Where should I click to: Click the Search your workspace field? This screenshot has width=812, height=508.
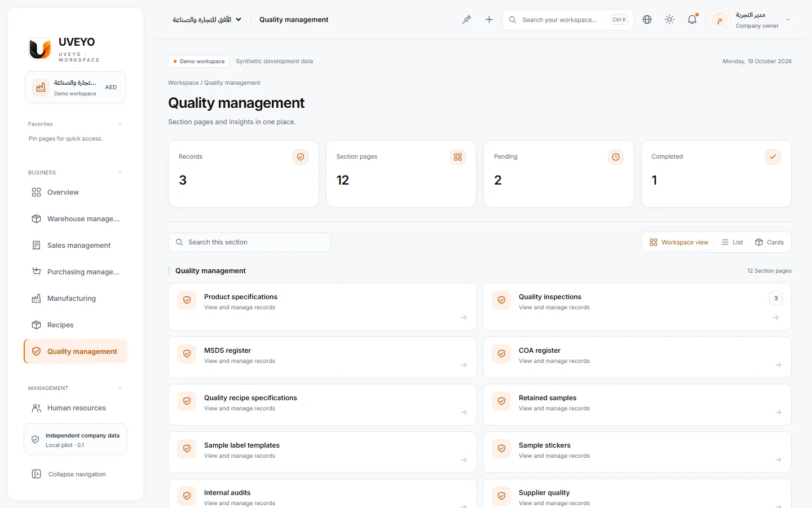coord(568,20)
